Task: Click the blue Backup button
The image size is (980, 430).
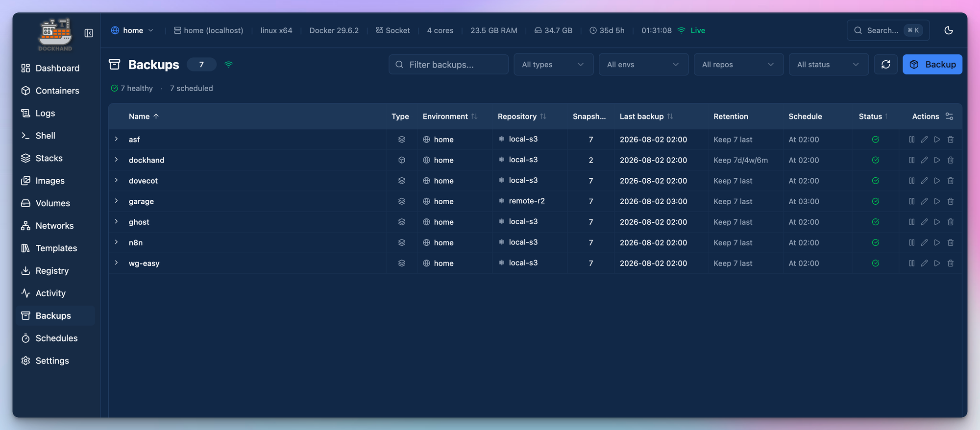Action: click(932, 64)
